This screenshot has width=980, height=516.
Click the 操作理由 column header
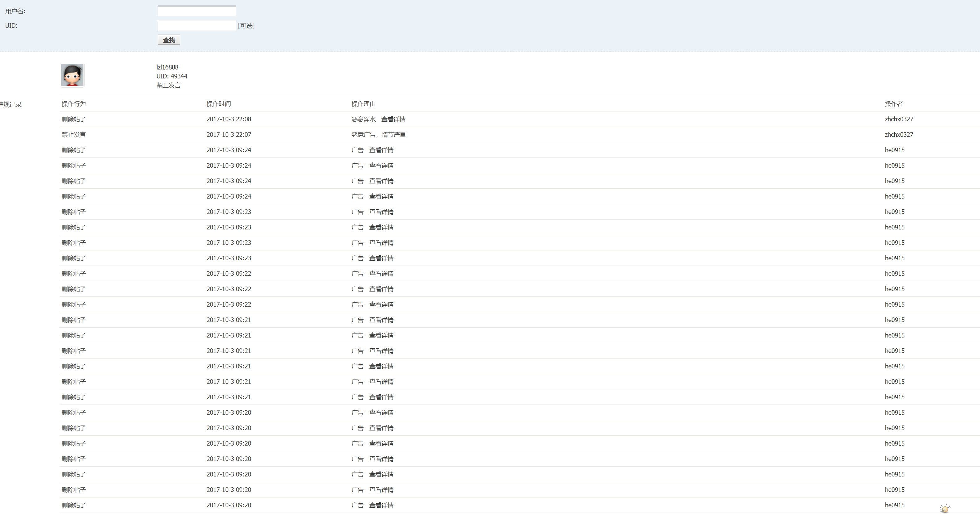click(363, 104)
